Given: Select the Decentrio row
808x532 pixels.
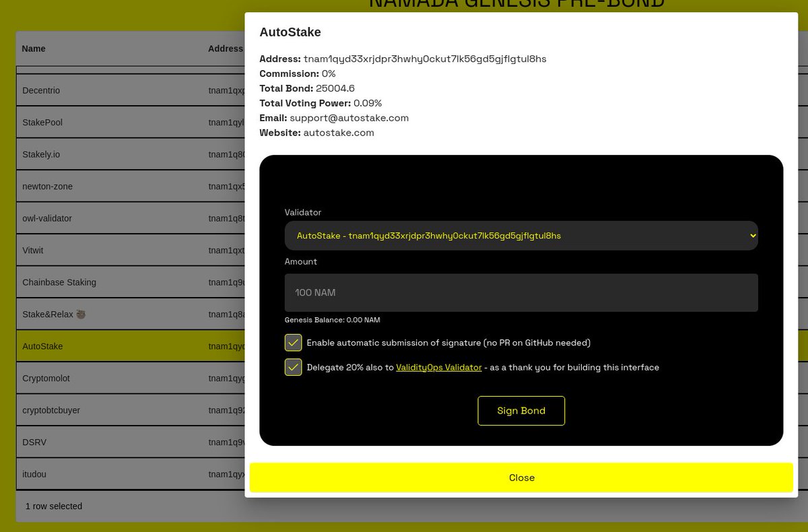Looking at the screenshot, I should pos(130,90).
